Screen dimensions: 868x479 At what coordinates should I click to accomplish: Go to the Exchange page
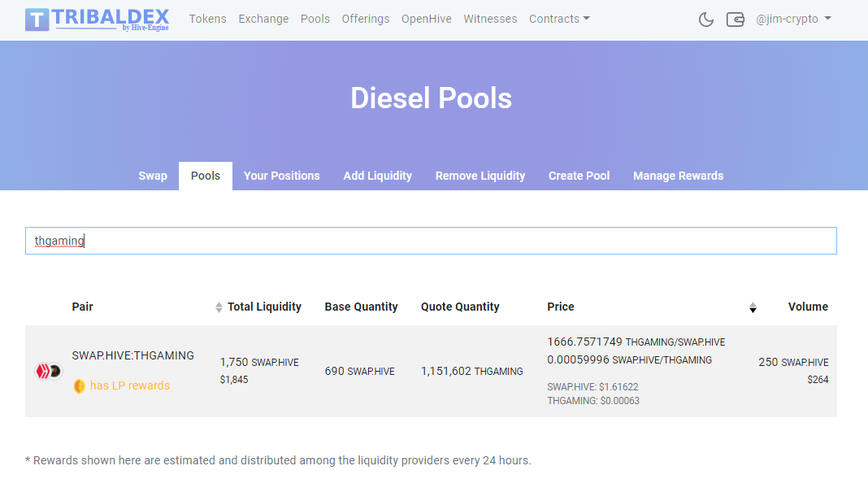tap(263, 19)
